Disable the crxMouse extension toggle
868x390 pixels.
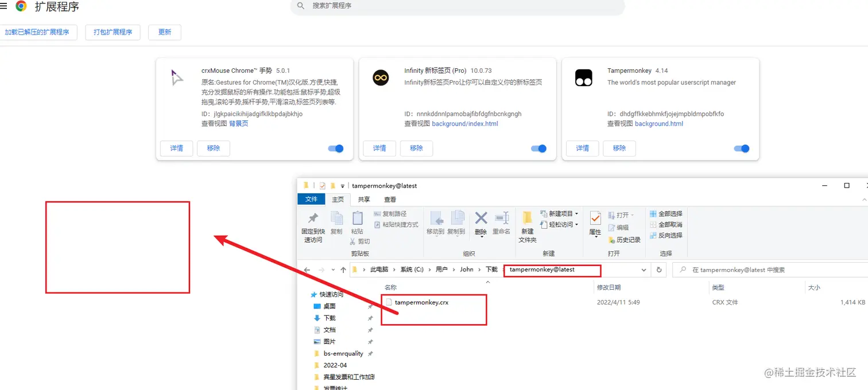pyautogui.click(x=336, y=149)
